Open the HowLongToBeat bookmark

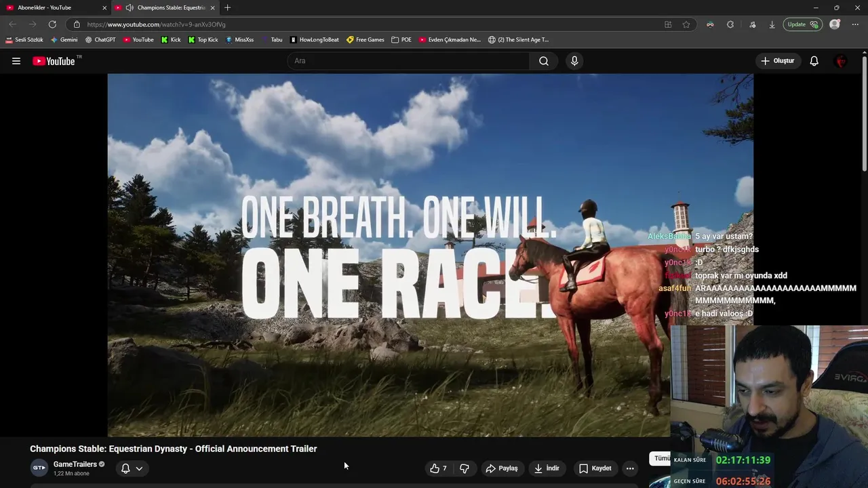click(315, 40)
